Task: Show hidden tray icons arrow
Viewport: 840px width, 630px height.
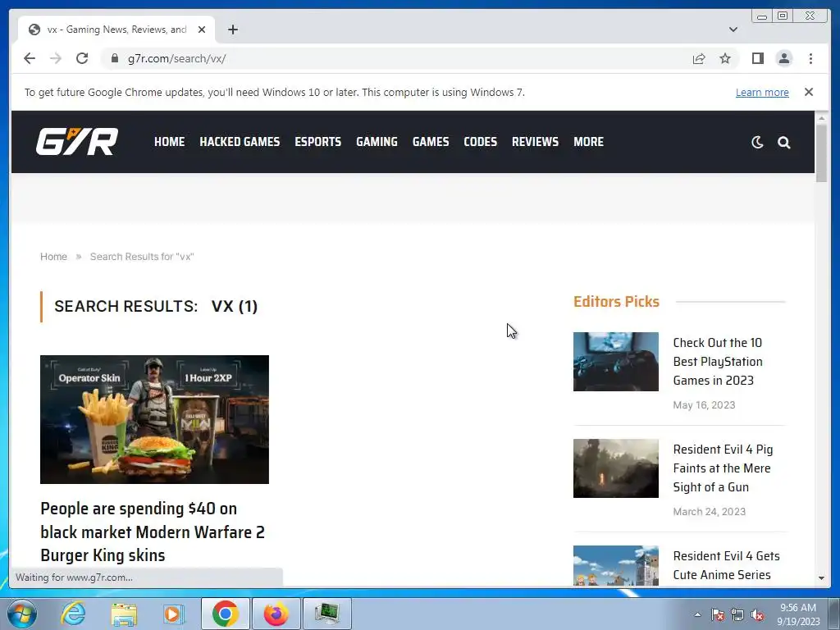Action: [697, 614]
